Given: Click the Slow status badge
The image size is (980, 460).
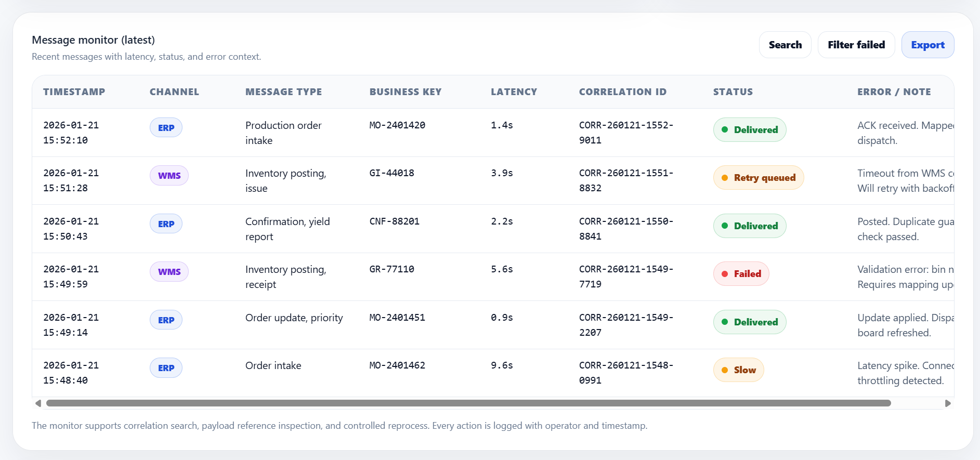Looking at the screenshot, I should pyautogui.click(x=738, y=370).
